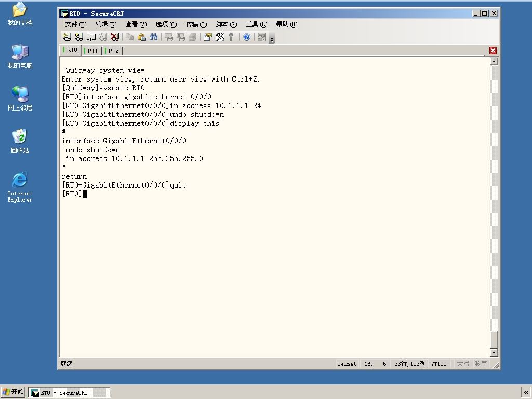This screenshot has width=532, height=399.
Task: Open the 查看(V) menu
Action: click(136, 24)
